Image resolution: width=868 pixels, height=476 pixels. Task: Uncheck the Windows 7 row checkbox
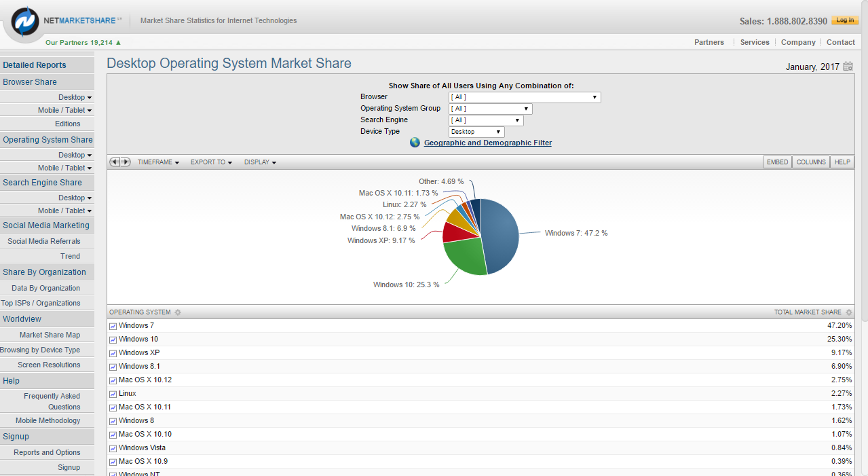coord(113,326)
